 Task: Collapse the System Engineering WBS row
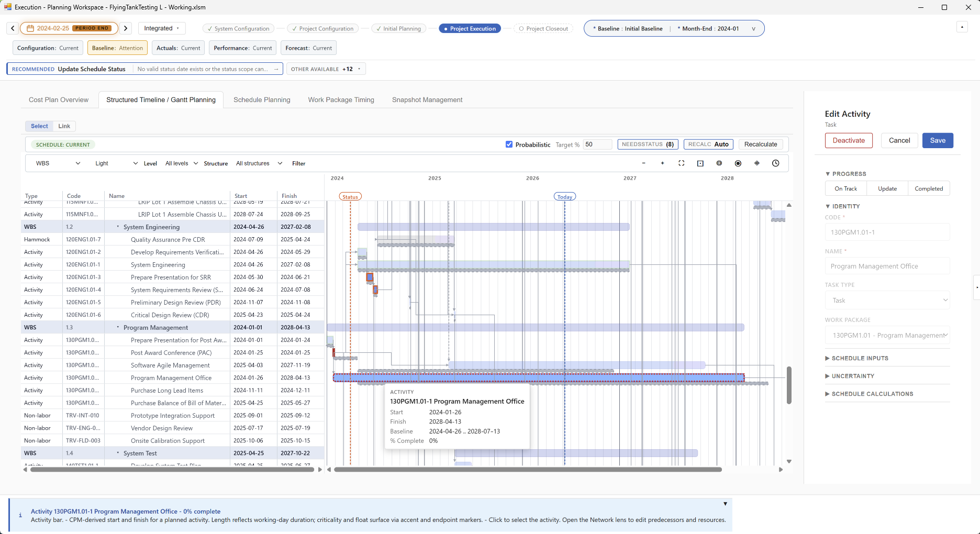point(118,227)
